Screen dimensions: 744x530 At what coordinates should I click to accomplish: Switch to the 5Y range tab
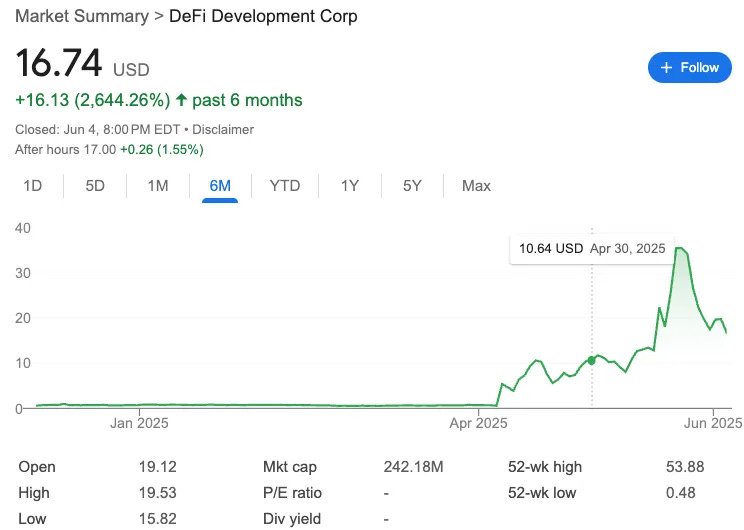[412, 186]
